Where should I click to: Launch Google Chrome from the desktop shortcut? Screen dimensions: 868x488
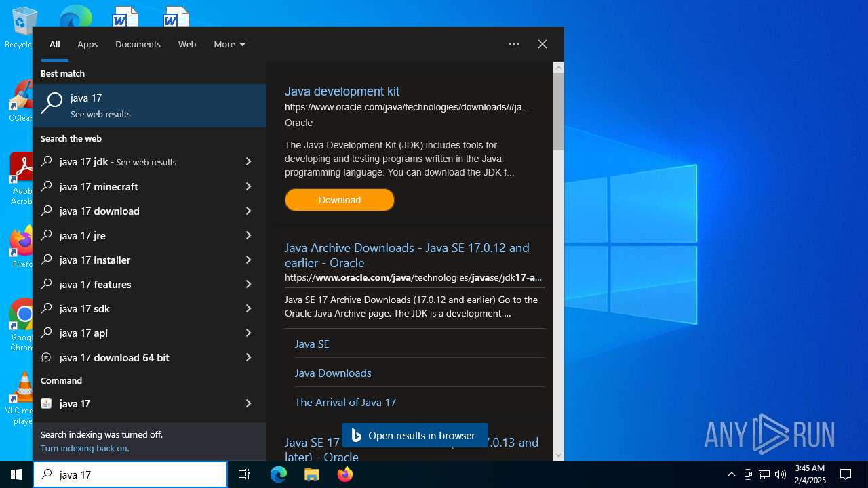(20, 324)
